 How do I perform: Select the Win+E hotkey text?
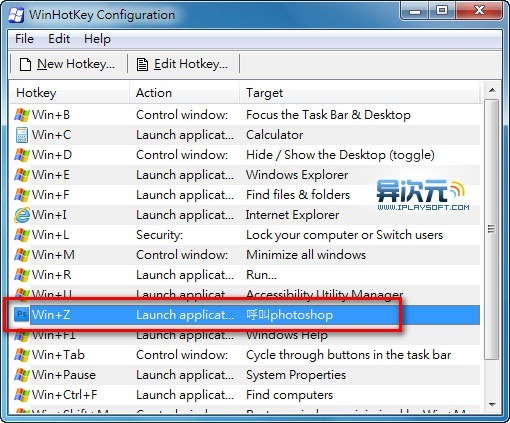tap(51, 175)
